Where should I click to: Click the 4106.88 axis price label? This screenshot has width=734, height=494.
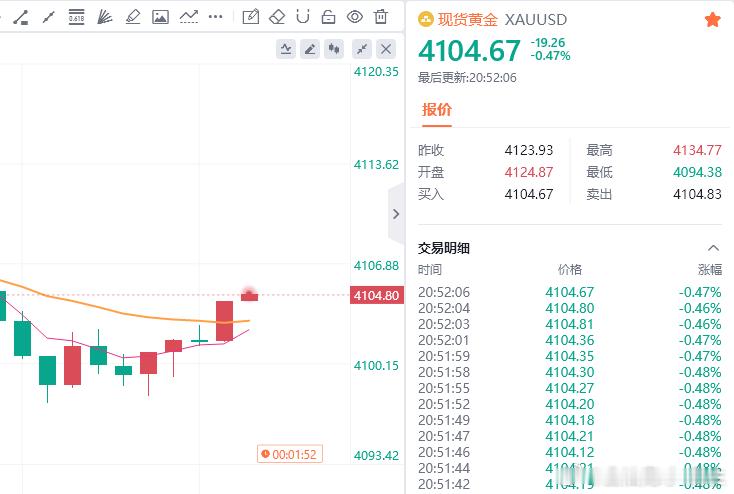pyautogui.click(x=376, y=266)
